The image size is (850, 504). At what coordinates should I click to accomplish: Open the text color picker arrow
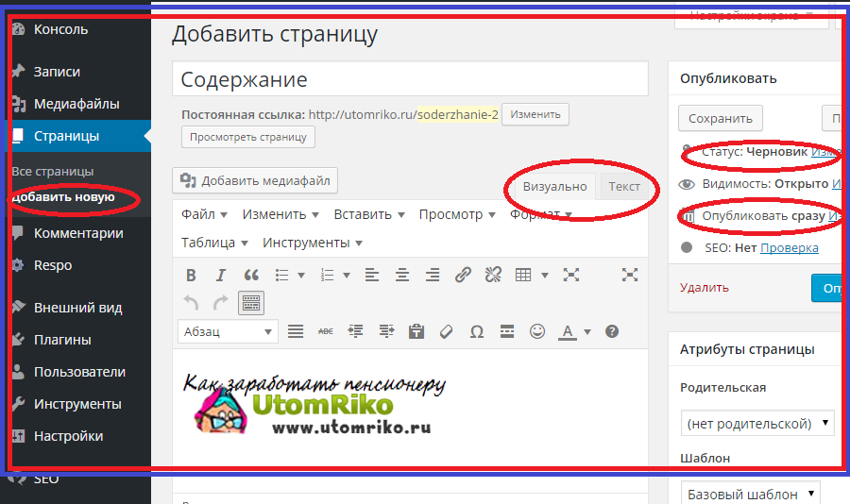coord(587,331)
